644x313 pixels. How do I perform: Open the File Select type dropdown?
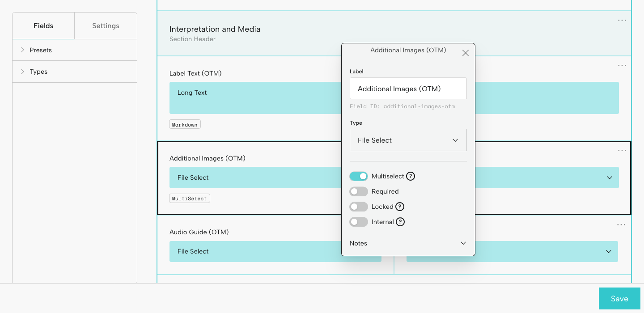408,140
